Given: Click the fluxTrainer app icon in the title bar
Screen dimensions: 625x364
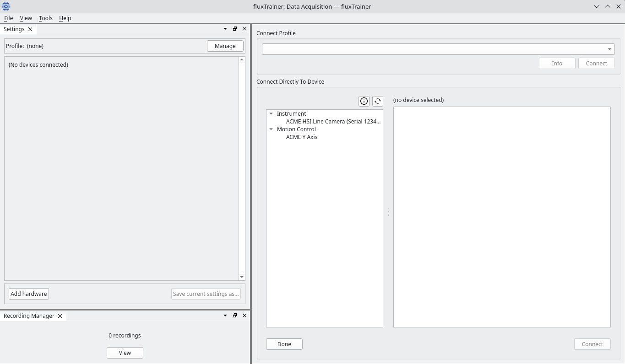Looking at the screenshot, I should (x=6, y=6).
